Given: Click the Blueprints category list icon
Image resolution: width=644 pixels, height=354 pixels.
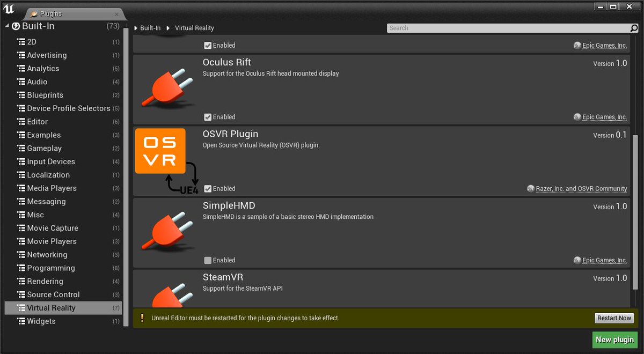Looking at the screenshot, I should pos(21,95).
